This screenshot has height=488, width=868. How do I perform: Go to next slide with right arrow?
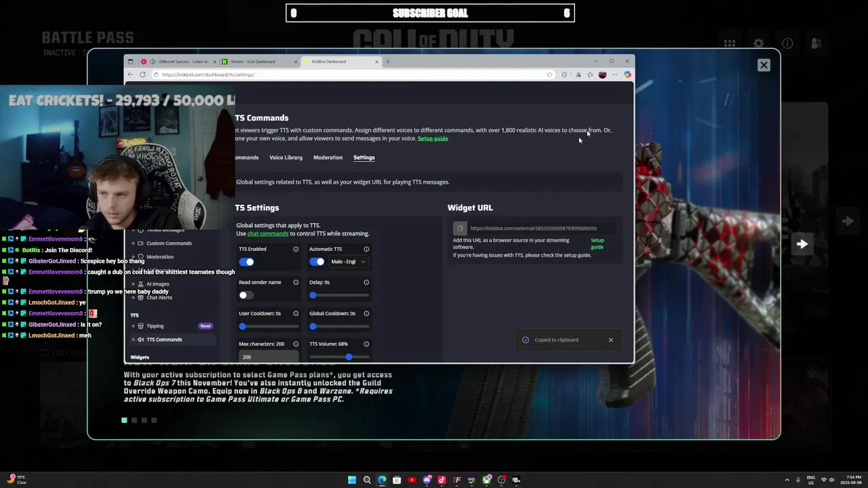(802, 244)
